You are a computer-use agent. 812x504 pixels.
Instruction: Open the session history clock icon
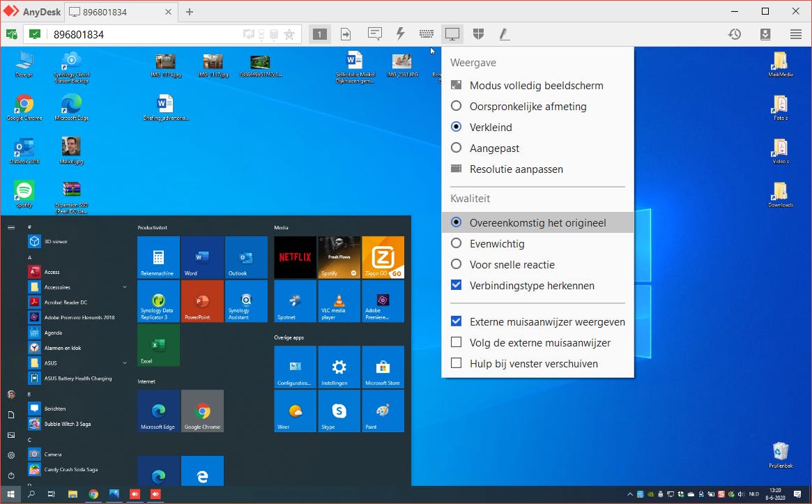735,33
